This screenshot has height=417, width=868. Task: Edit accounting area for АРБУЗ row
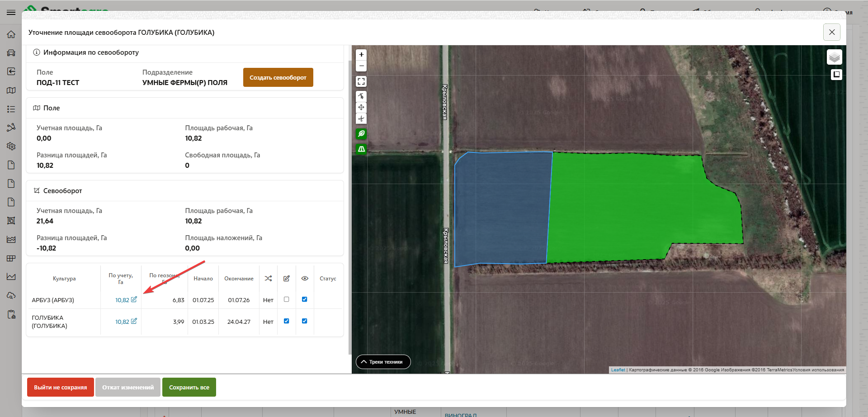click(134, 299)
